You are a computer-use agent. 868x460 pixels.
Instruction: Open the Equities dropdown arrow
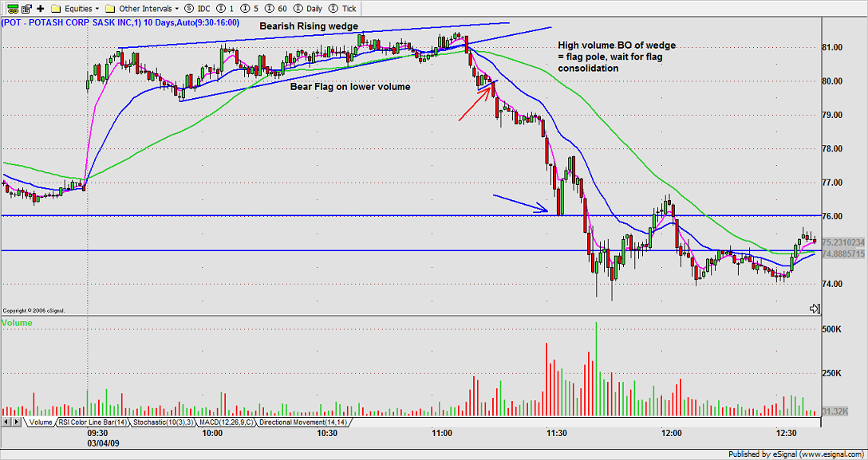click(97, 9)
